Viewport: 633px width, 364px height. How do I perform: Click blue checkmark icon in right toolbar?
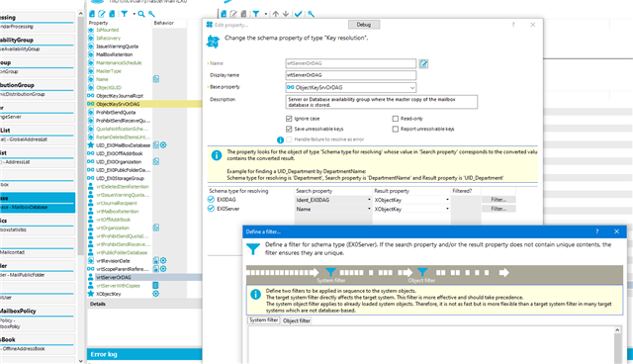(298, 14)
